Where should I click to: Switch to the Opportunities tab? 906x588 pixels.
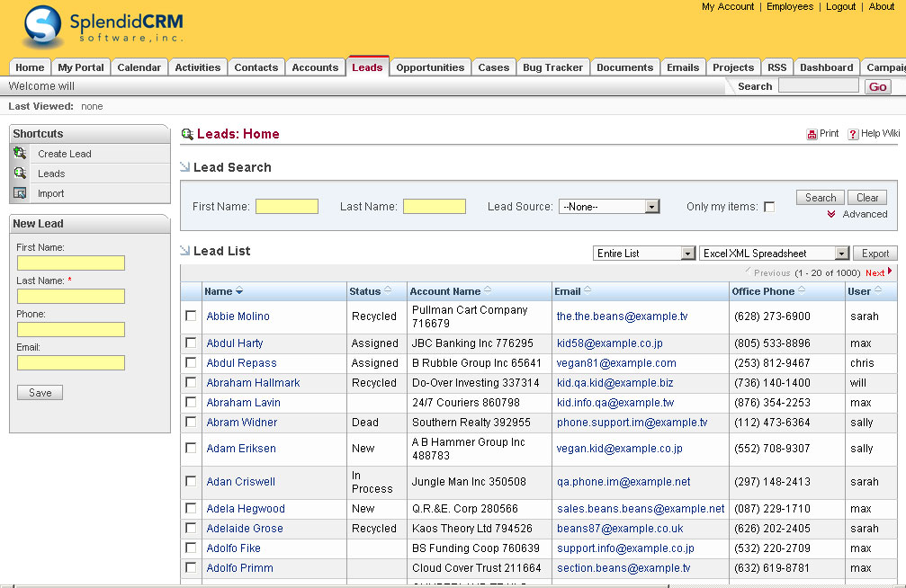(x=430, y=67)
